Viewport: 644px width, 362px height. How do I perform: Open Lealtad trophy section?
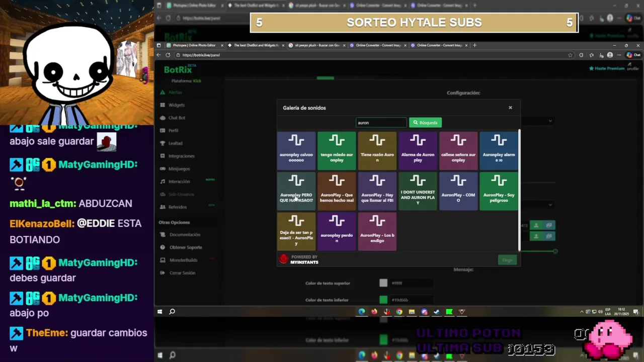(171, 143)
